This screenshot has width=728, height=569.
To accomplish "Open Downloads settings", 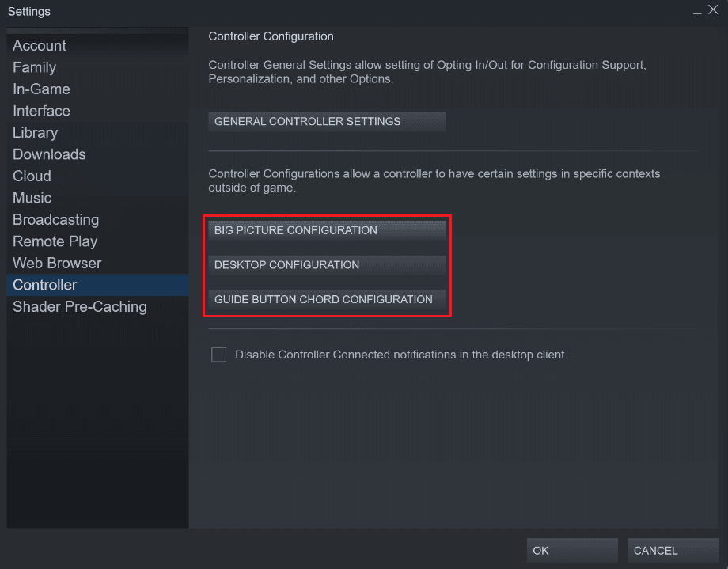I will 97,154.
